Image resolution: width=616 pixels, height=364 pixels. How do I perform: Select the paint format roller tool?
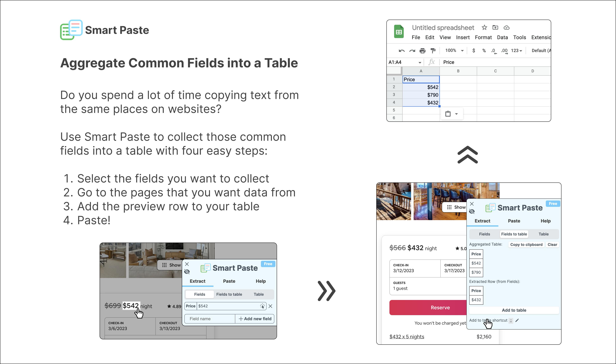(x=433, y=51)
